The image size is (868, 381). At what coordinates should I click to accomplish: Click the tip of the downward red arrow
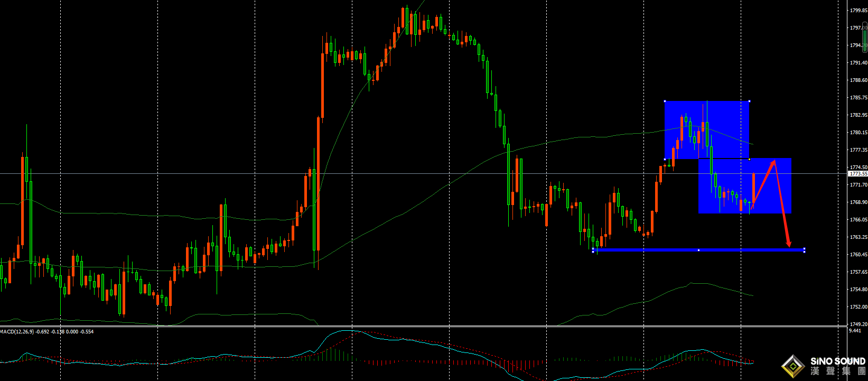pos(789,246)
